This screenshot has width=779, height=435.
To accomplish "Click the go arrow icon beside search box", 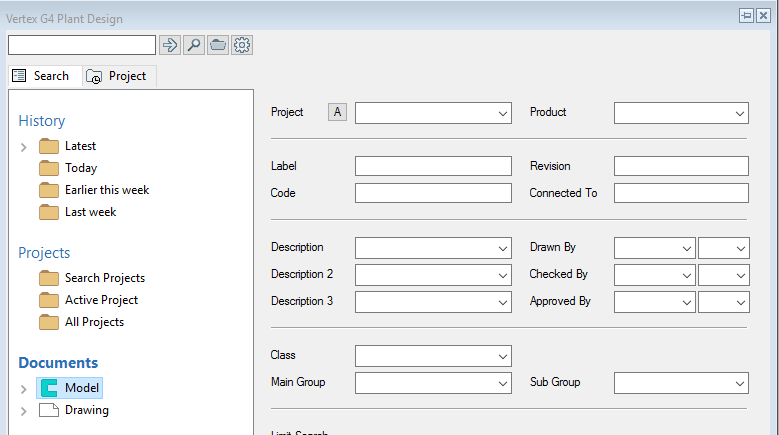I will click(170, 45).
